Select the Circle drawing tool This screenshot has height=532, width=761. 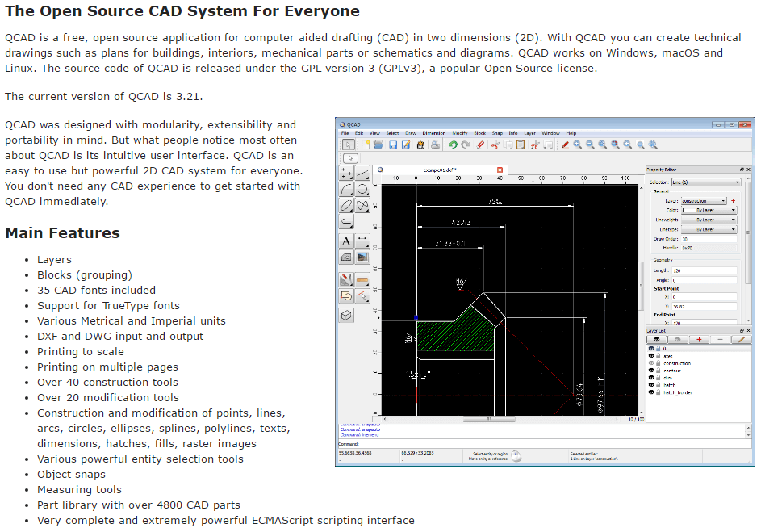362,189
